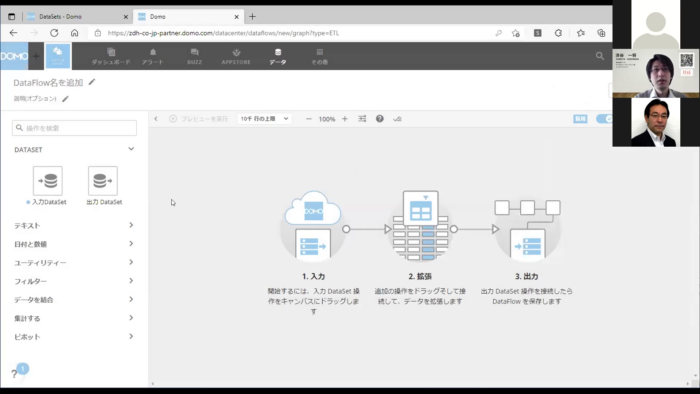The width and height of the screenshot is (700, 394).
Task: Click the blue 新機能 badge button
Action: [x=580, y=119]
